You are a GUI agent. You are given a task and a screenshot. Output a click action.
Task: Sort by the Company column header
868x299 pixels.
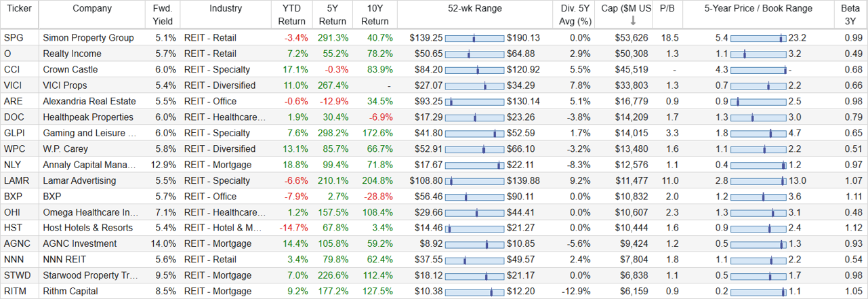(92, 9)
